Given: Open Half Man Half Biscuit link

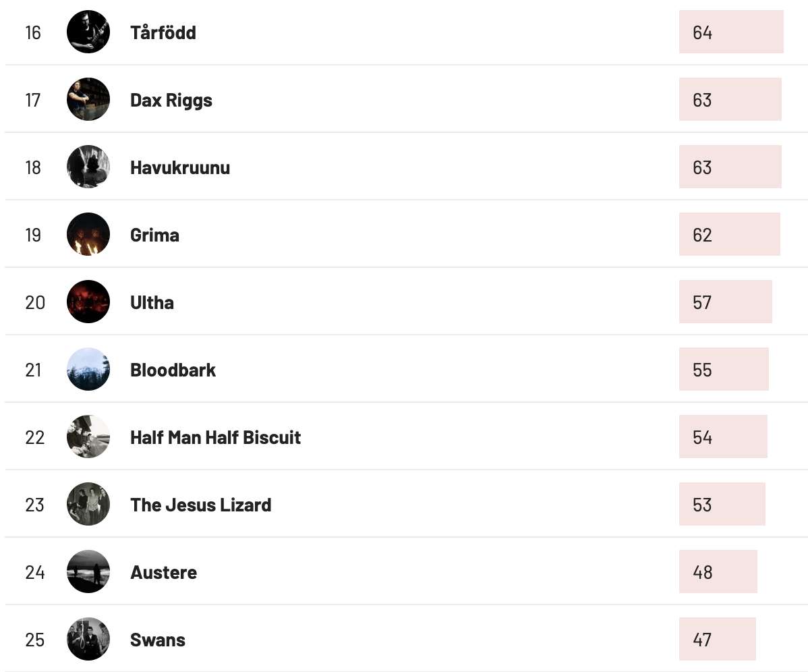Looking at the screenshot, I should (215, 437).
